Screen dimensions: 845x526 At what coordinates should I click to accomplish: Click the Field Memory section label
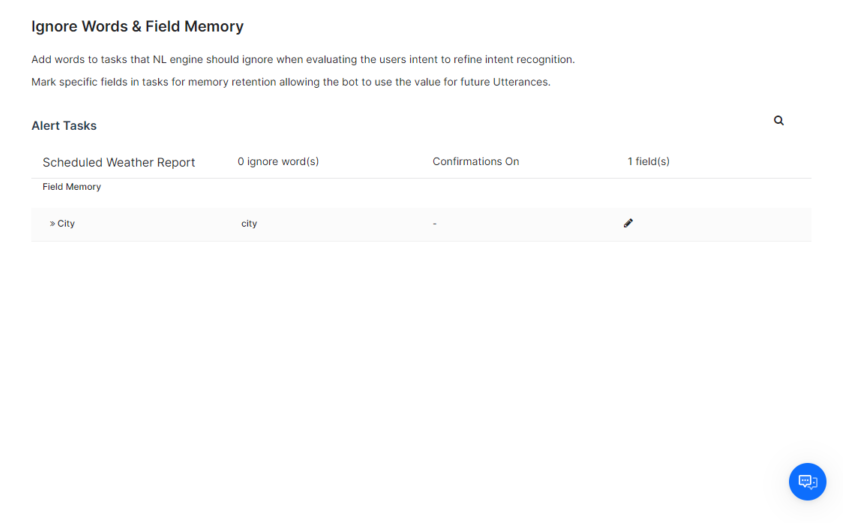pyautogui.click(x=71, y=187)
